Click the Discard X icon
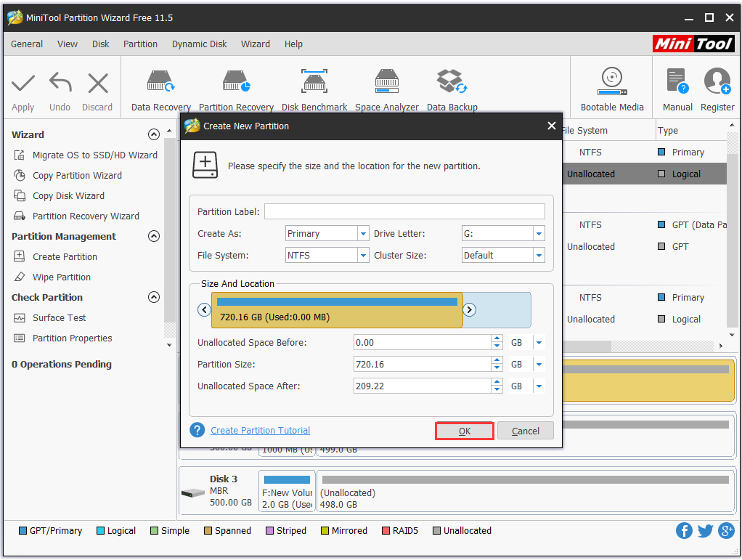Image resolution: width=742 pixels, height=560 pixels. click(x=98, y=84)
